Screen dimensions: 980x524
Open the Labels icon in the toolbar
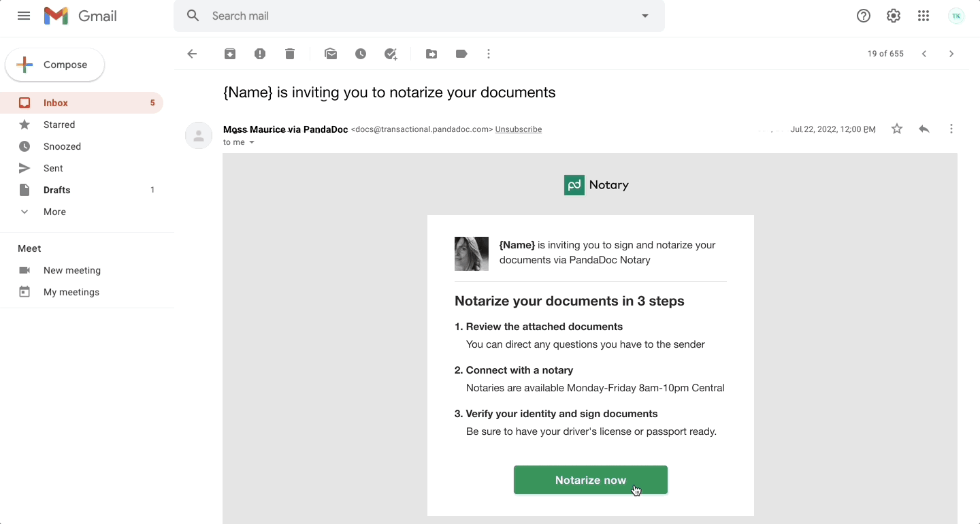click(x=461, y=54)
